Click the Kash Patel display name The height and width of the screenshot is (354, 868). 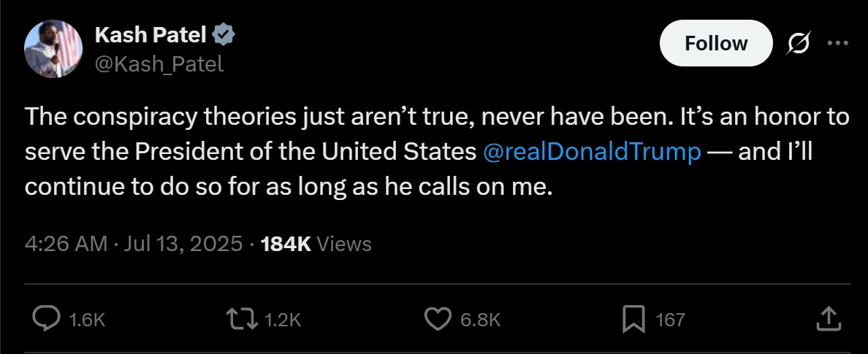151,35
